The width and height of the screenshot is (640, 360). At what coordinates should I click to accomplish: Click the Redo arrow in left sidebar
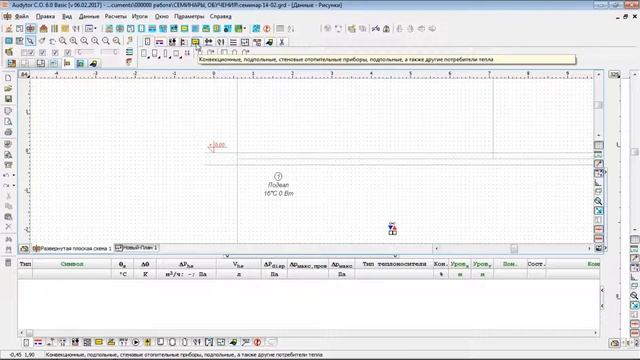coord(6,186)
